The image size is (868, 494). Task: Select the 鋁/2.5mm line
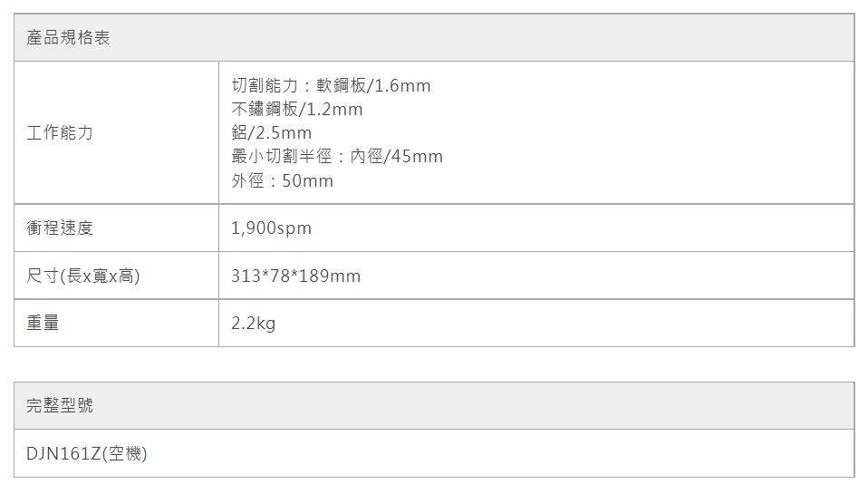point(271,133)
